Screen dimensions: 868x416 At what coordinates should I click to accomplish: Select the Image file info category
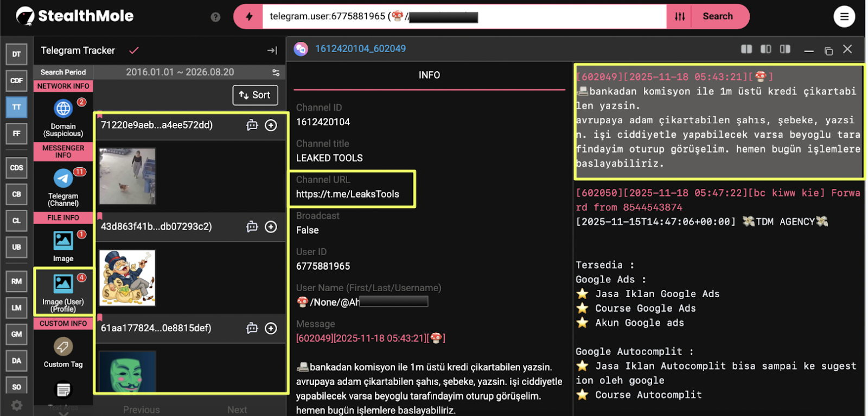point(63,246)
